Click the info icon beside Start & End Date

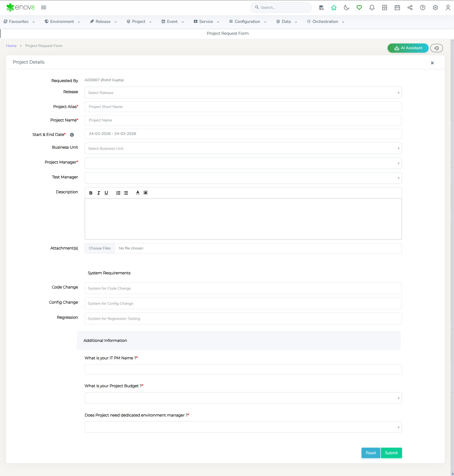72,135
